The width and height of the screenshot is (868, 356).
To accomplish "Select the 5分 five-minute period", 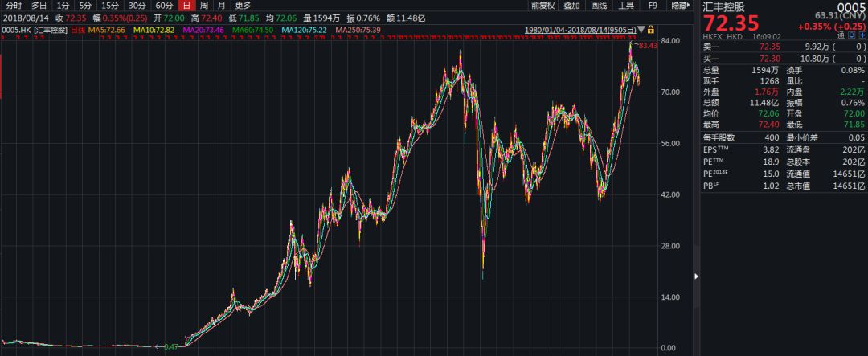I will [x=84, y=6].
